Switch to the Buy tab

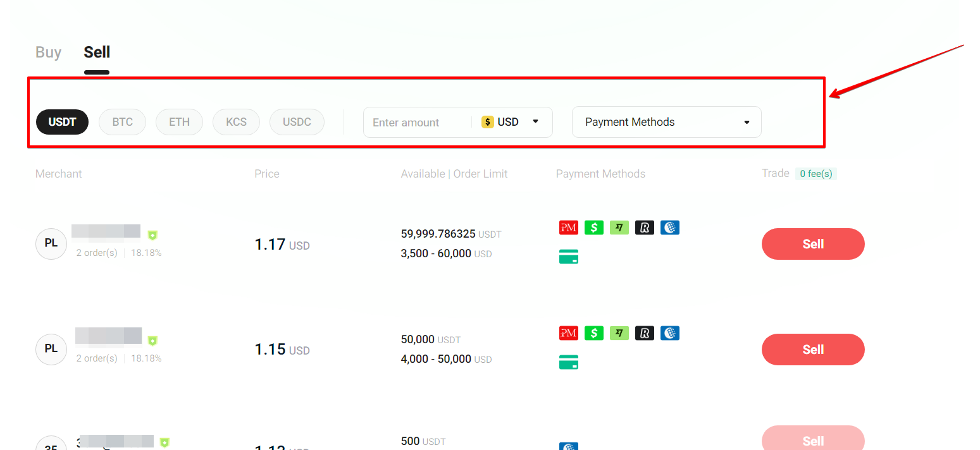point(49,52)
